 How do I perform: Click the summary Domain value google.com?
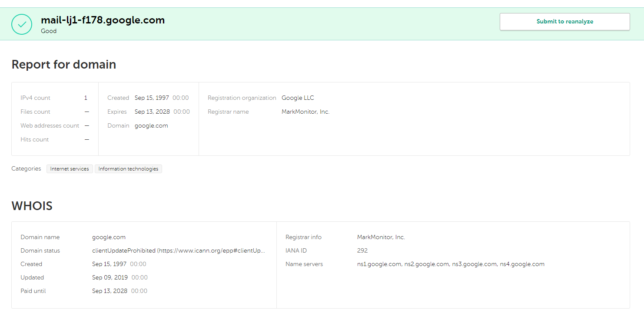(151, 126)
